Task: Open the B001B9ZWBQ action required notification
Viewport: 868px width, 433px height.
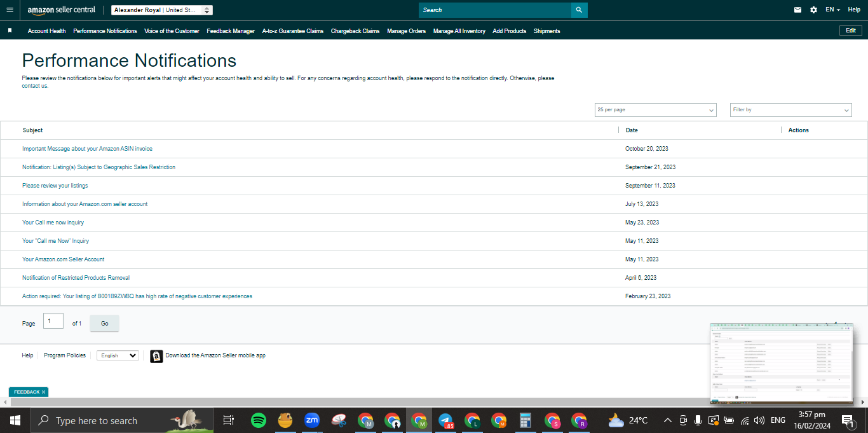Action: coord(137,296)
